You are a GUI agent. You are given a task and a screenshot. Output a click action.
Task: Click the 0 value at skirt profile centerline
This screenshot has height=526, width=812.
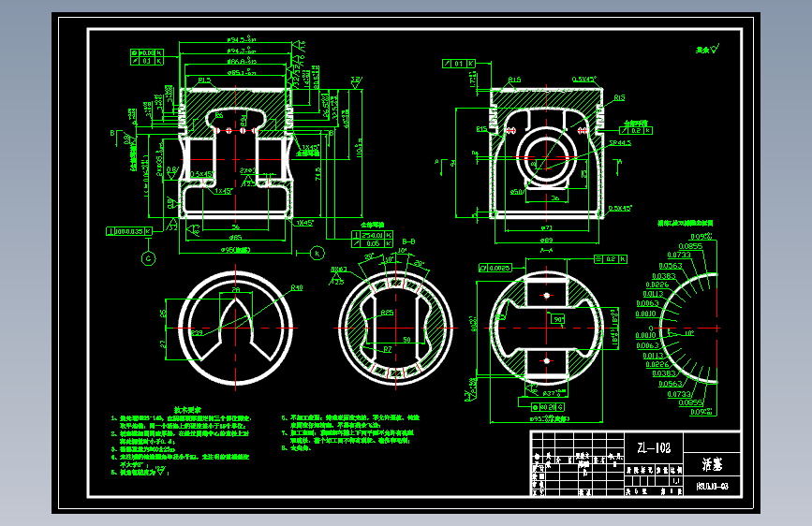651,329
